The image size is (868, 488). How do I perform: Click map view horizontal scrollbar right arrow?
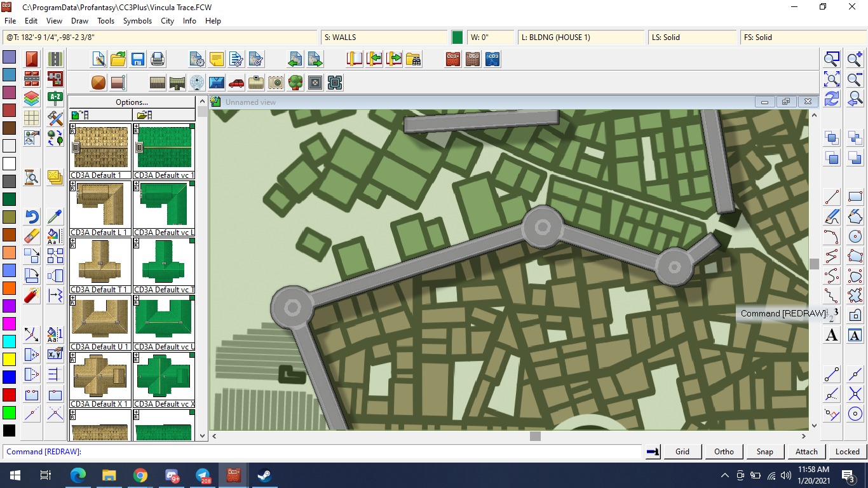[804, 436]
